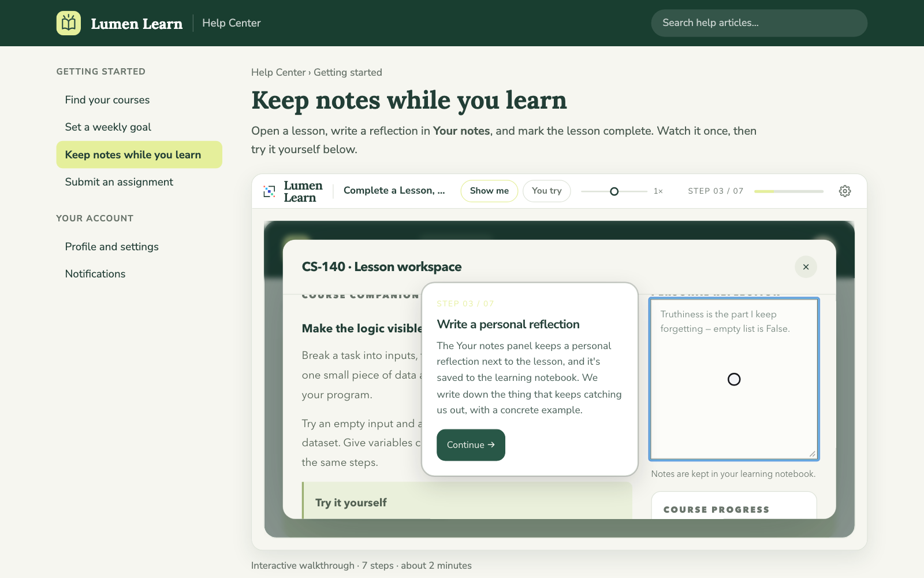The image size is (924, 578).
Task: Click the '1×' speed label
Action: coord(658,191)
